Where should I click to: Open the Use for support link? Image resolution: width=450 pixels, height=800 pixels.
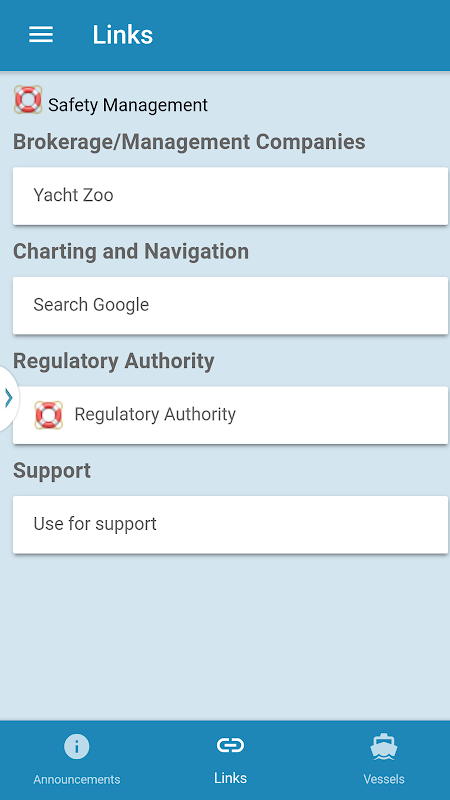(x=230, y=525)
